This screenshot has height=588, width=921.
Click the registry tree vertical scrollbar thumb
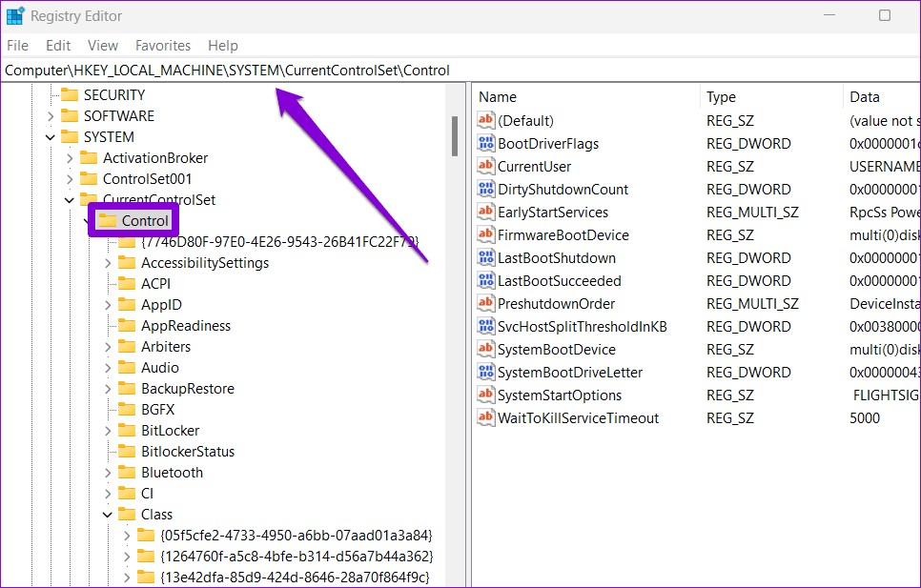(455, 136)
